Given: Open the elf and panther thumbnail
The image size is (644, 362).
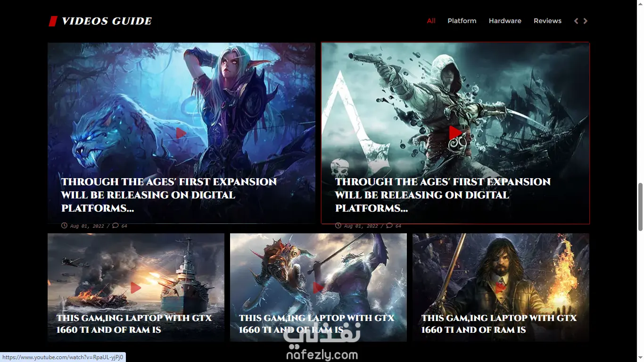Looking at the screenshot, I should (x=182, y=133).
